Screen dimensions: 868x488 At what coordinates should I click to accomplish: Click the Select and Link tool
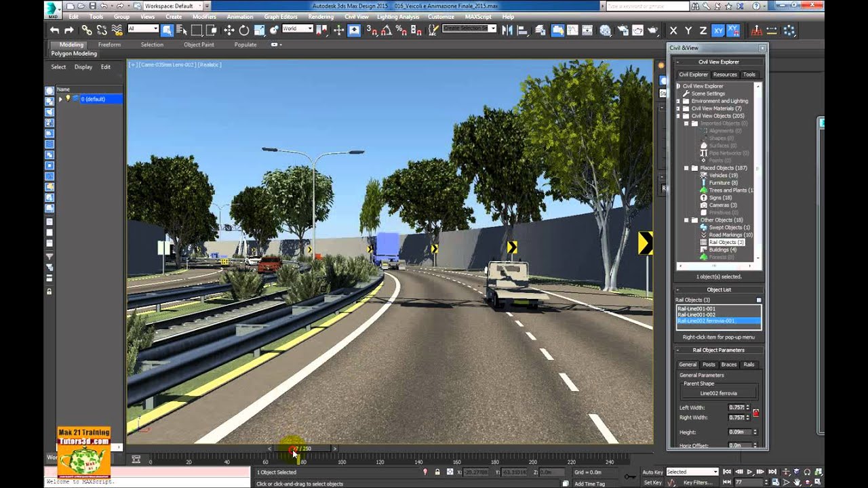click(87, 30)
